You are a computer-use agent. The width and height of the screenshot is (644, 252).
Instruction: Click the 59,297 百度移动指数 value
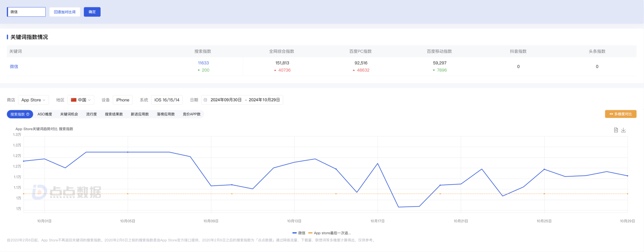pyautogui.click(x=440, y=63)
